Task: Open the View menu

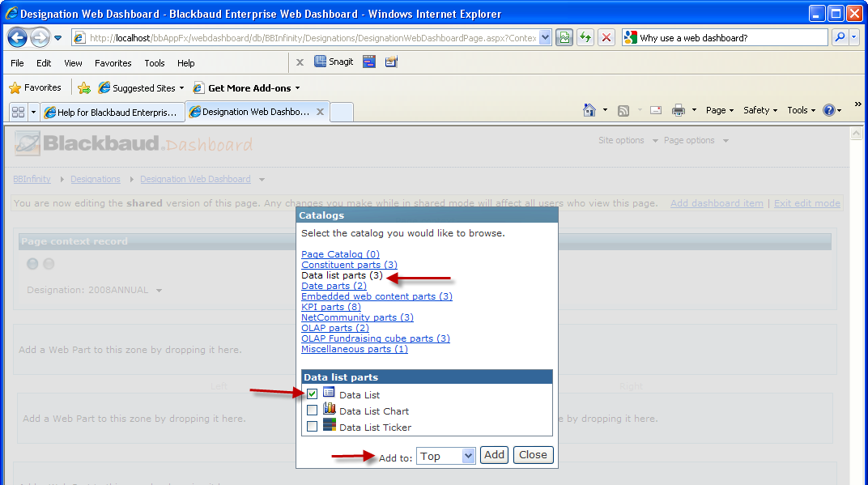Action: [73, 63]
